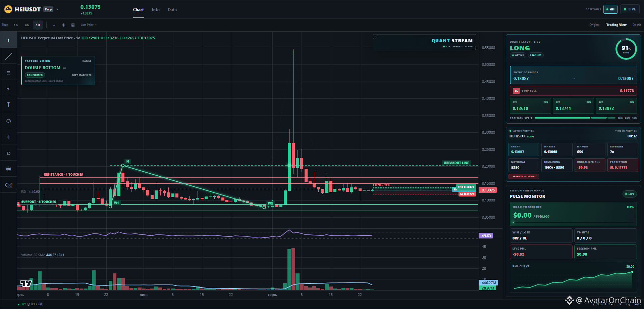This screenshot has height=309, width=644.
Task: Select the crosshair cursor tool
Action: click(8, 40)
